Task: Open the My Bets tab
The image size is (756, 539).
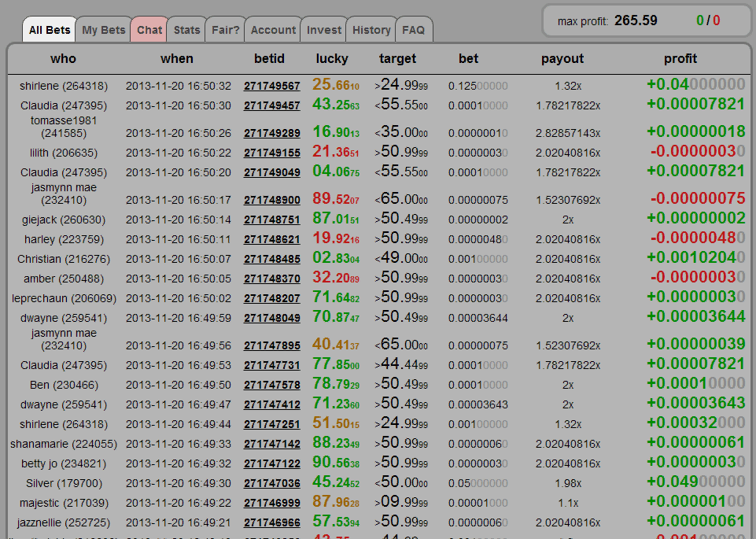Action: click(x=104, y=30)
